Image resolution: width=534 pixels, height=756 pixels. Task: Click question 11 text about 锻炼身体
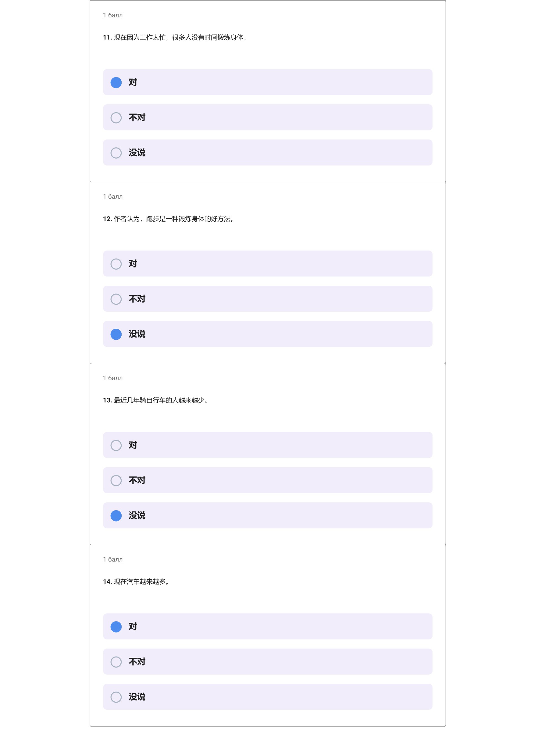point(175,38)
